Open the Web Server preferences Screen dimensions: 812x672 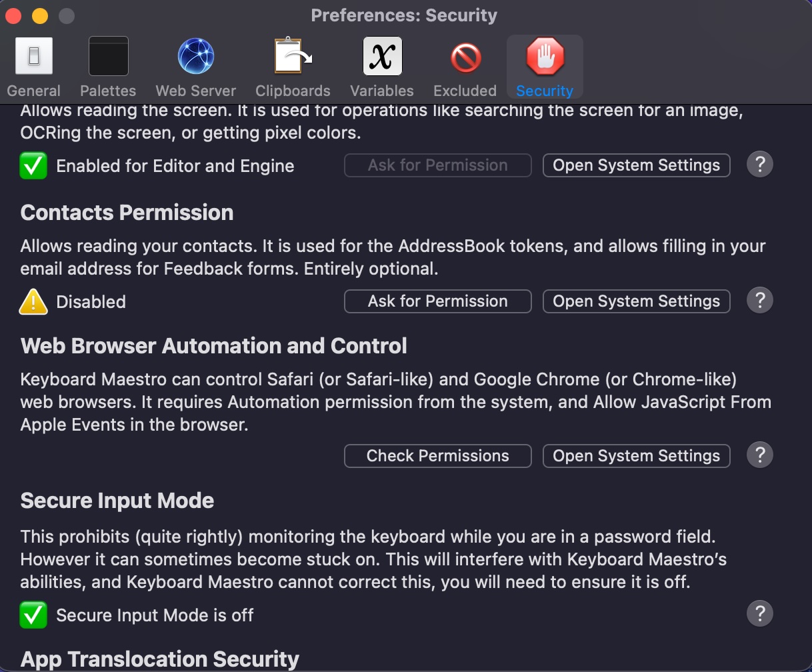[x=195, y=67]
